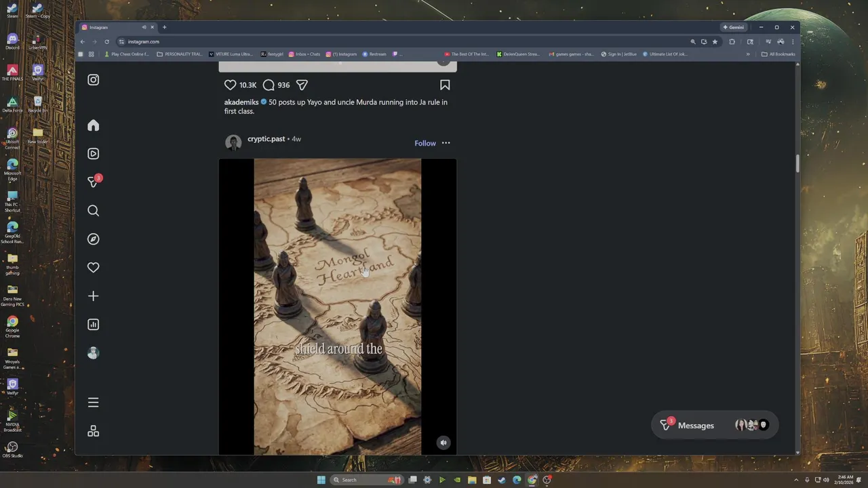Screen dimensions: 868x488
Task: Open Chrome three-dot menu
Action: point(792,41)
